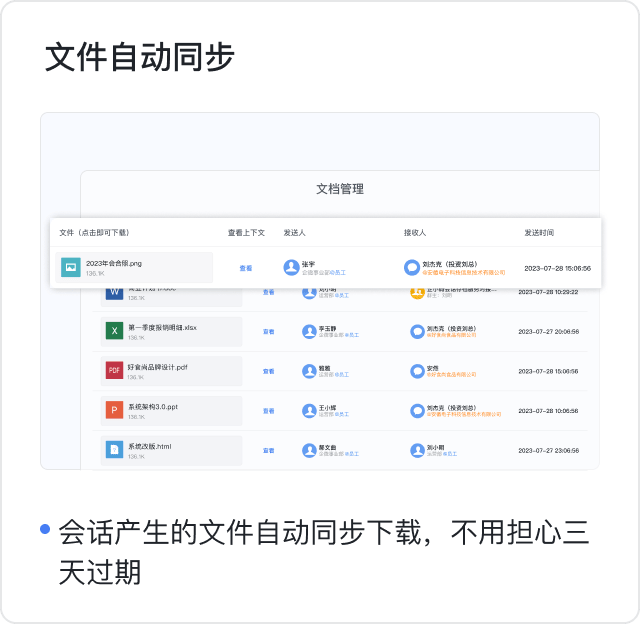This screenshot has height=624, width=640.
Task: Click the PDF icon for 好食尚品牌设计.pdf
Action: pyautogui.click(x=114, y=371)
